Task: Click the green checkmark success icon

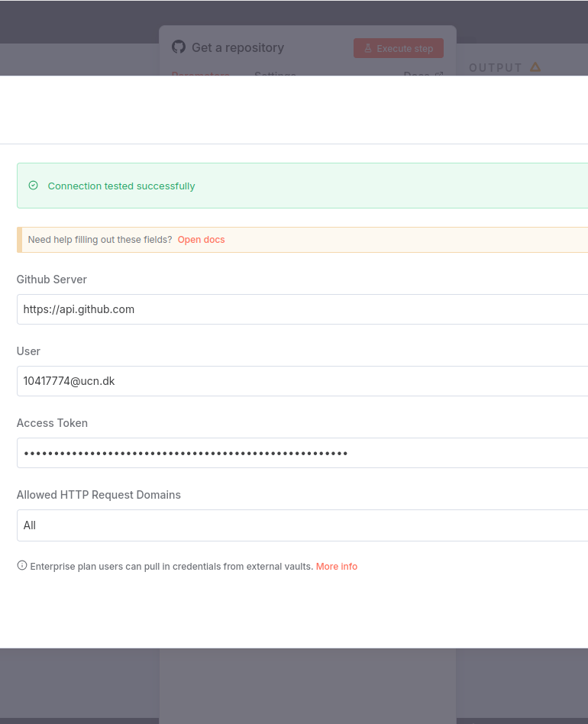Action: pyautogui.click(x=33, y=186)
